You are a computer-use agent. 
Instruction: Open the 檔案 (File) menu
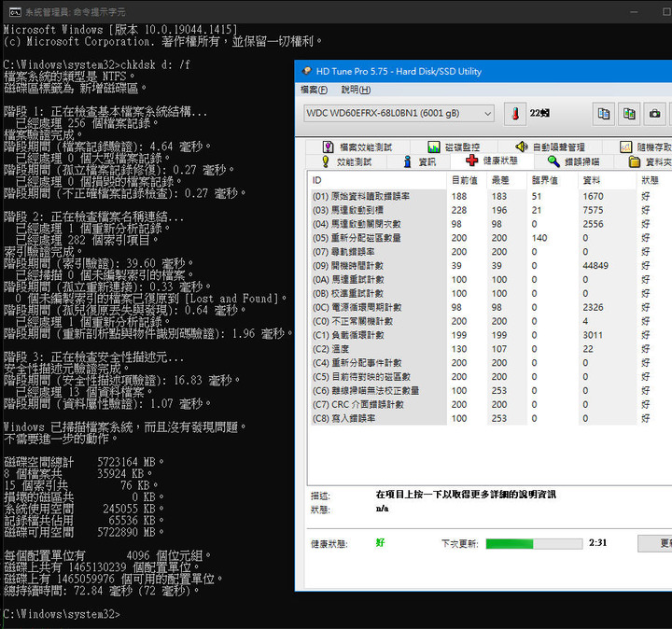[314, 90]
